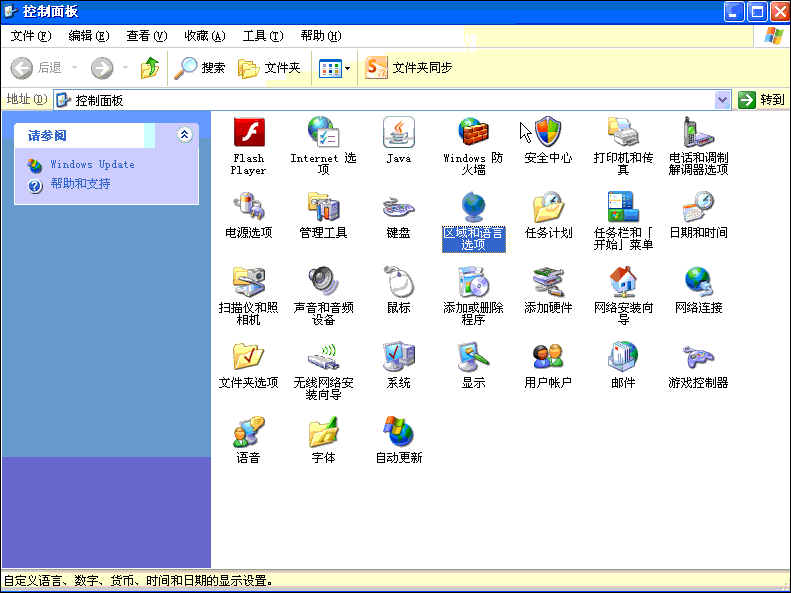The width and height of the screenshot is (791, 593).
Task: Open 添加或删除程序 icon
Action: click(x=473, y=282)
